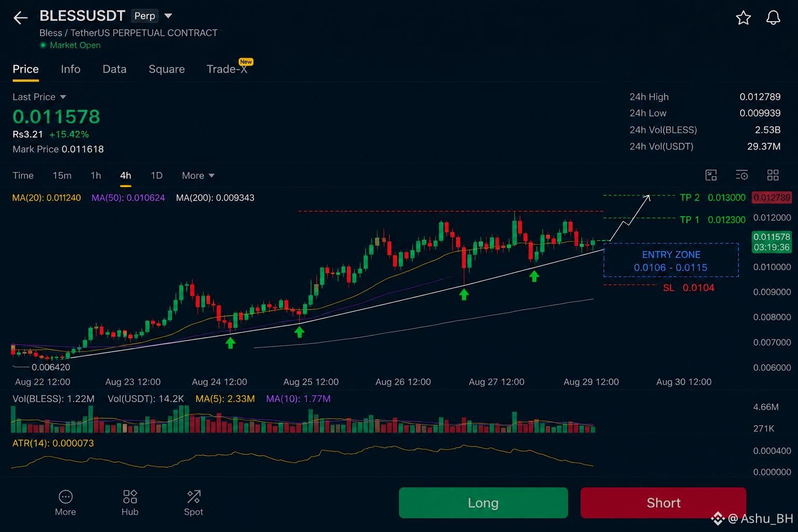
Task: Click the Vol(BLESS) 1.22M label
Action: pos(54,398)
